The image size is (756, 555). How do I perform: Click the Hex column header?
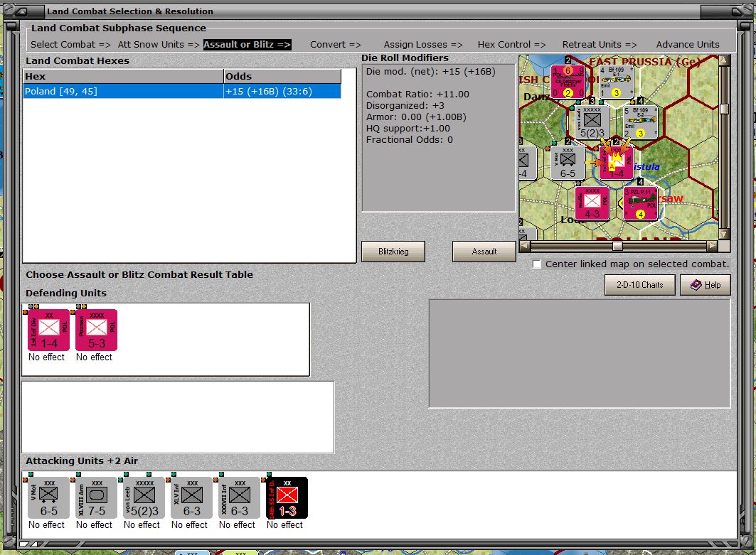tap(124, 76)
